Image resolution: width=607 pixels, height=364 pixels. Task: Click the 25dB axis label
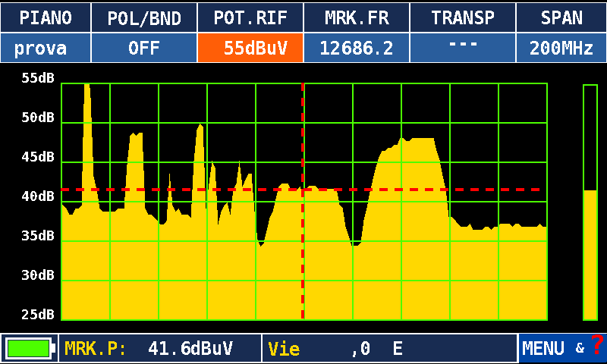coord(37,315)
